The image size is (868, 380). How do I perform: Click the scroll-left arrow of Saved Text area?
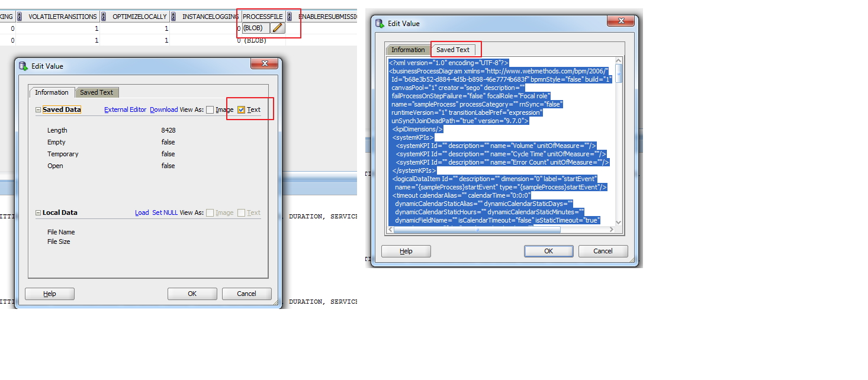click(x=390, y=230)
